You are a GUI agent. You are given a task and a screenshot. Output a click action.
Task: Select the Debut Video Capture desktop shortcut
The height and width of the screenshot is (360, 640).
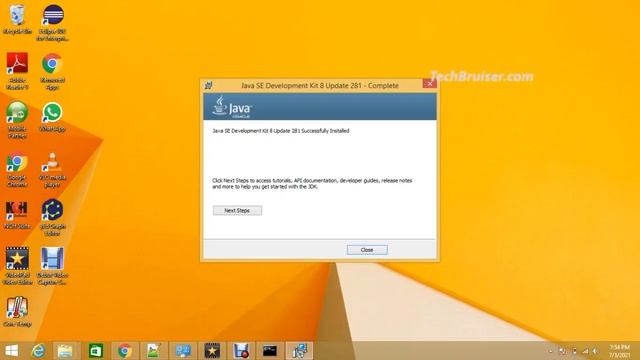52,266
